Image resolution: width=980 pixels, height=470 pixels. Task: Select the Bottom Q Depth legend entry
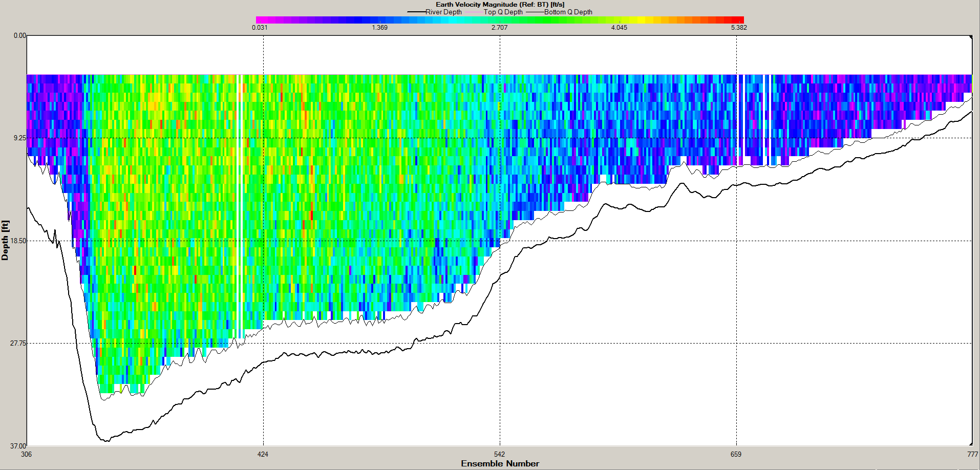pyautogui.click(x=559, y=12)
